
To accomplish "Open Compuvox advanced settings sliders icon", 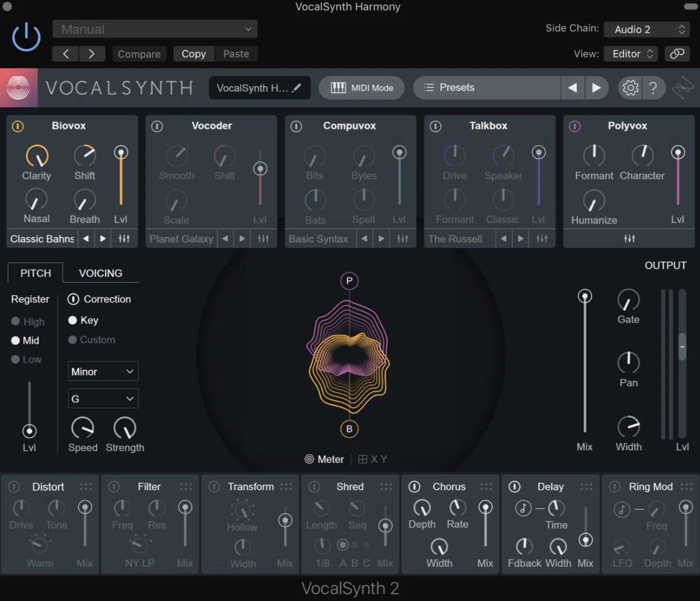I will [x=403, y=239].
